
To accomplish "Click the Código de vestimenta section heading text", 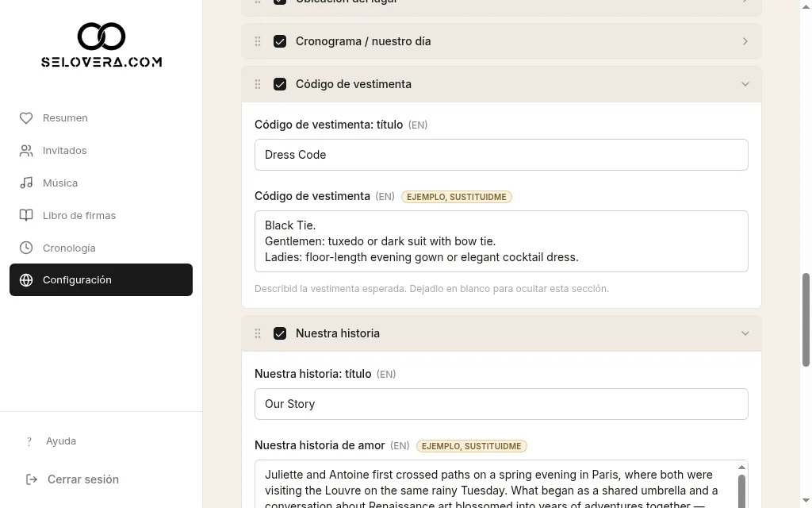I will click(x=354, y=84).
